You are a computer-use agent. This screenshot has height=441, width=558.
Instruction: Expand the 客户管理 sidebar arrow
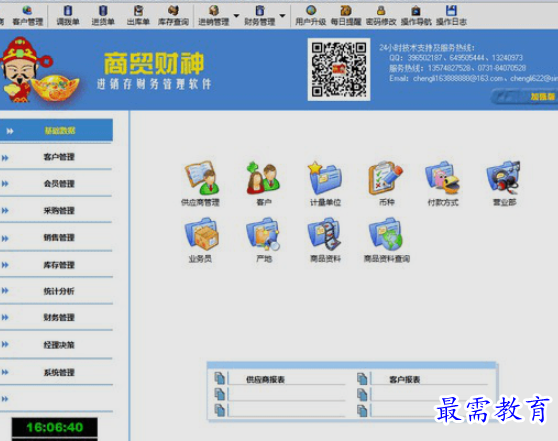click(5, 158)
